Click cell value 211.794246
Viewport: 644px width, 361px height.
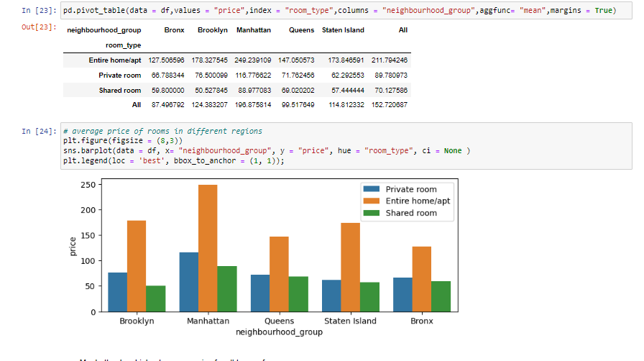[x=390, y=60]
